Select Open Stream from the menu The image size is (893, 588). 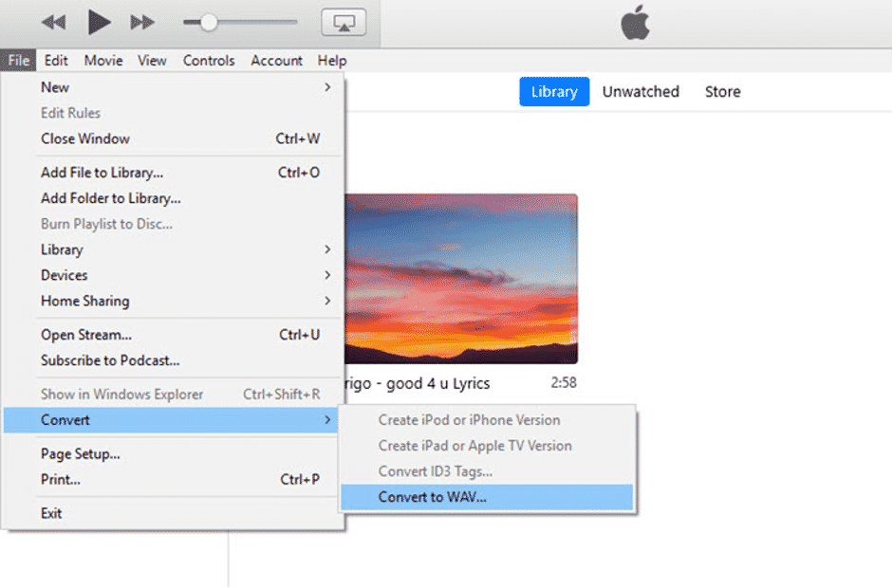click(x=85, y=335)
